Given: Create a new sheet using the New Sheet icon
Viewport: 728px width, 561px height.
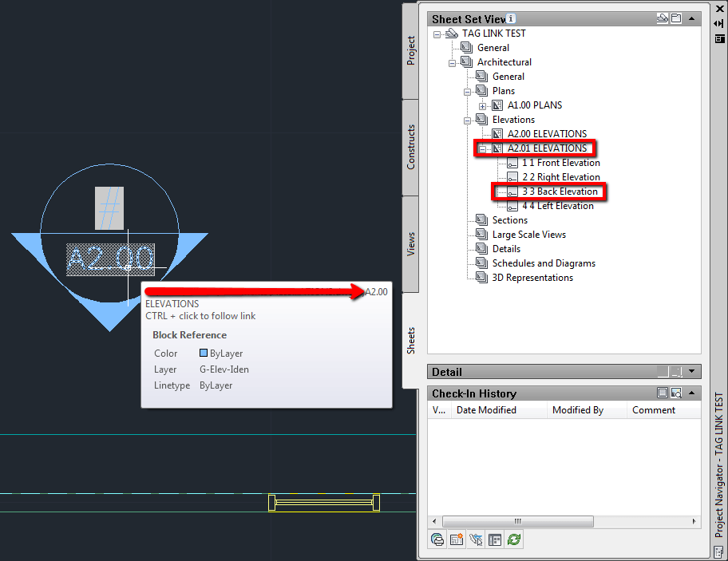Looking at the screenshot, I should point(457,539).
